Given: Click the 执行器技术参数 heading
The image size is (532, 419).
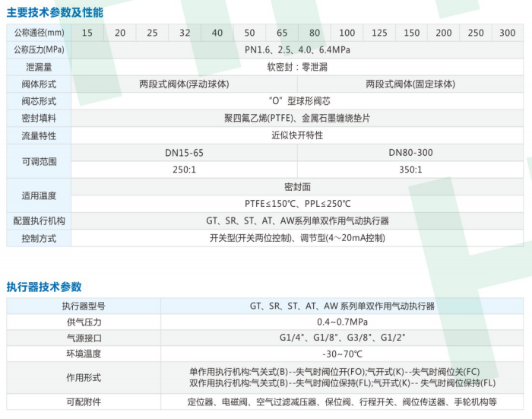Looking at the screenshot, I should pos(43,287).
